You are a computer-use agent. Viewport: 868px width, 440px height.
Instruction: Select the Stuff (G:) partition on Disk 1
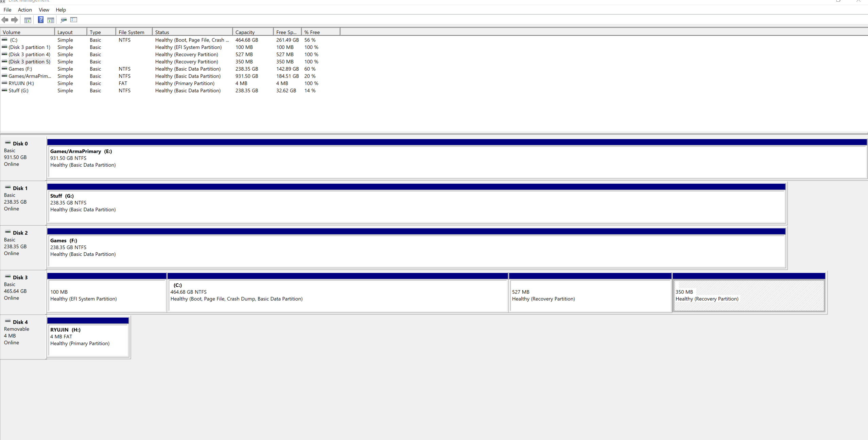[416, 206]
